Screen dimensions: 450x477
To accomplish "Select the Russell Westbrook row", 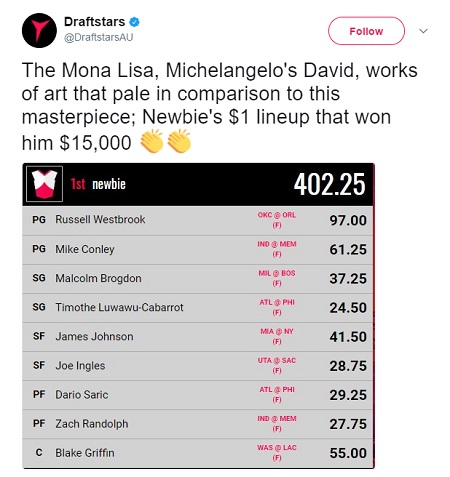I will (x=198, y=220).
